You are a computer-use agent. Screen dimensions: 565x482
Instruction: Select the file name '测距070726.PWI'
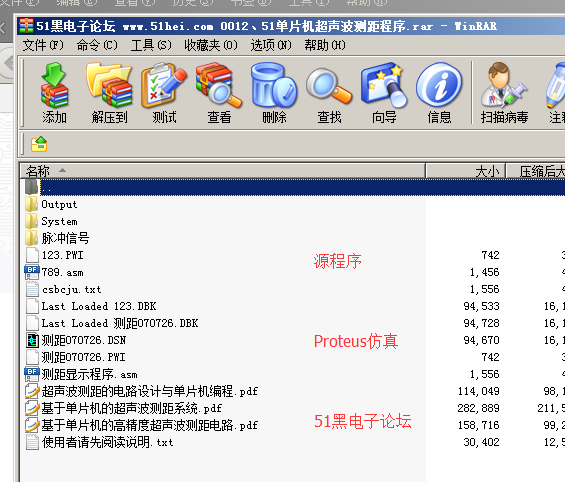click(x=83, y=357)
